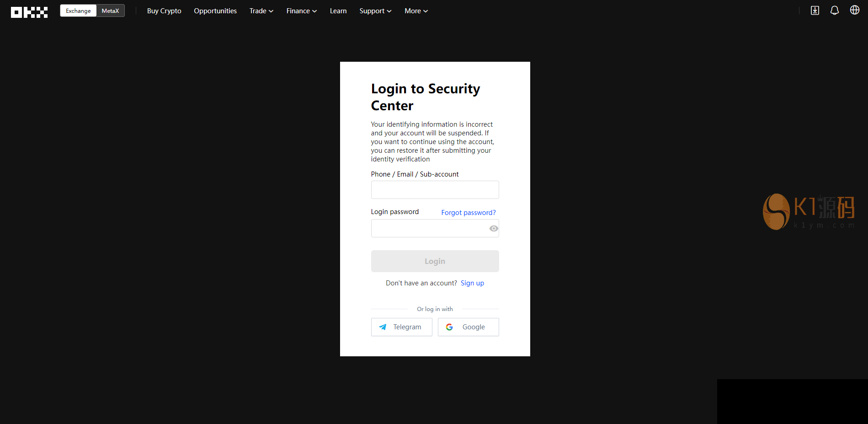The image size is (868, 424).
Task: Expand the Trade dropdown menu
Action: coord(261,11)
